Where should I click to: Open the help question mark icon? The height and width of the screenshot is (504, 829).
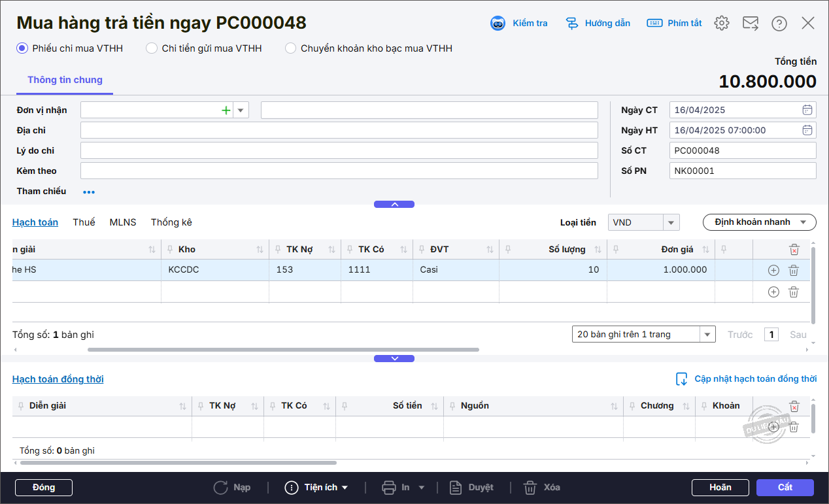pyautogui.click(x=779, y=24)
